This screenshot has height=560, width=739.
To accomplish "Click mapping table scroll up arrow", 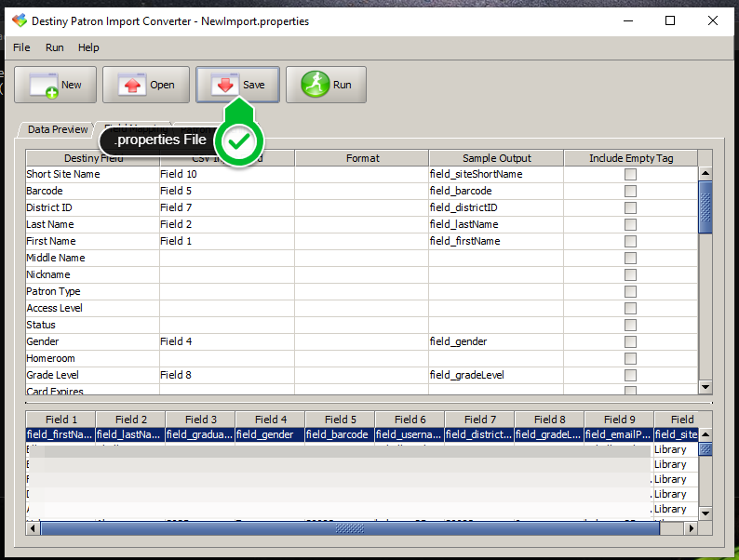I will click(x=705, y=173).
